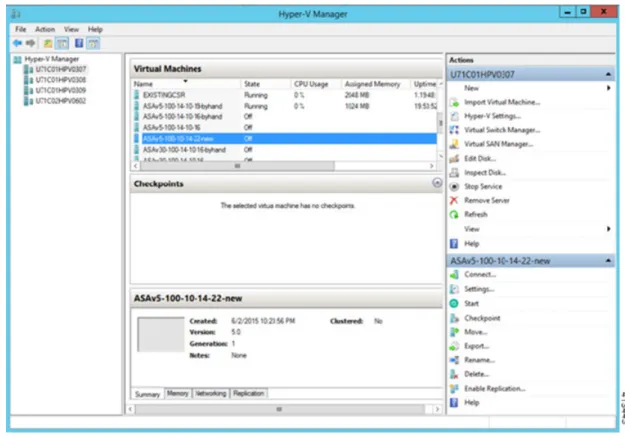
Task: Click the blue Help toolbar icon
Action: (79, 43)
